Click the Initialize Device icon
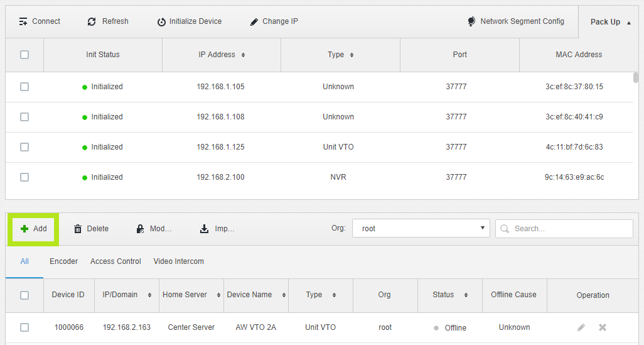The image size is (644, 345). coord(161,21)
